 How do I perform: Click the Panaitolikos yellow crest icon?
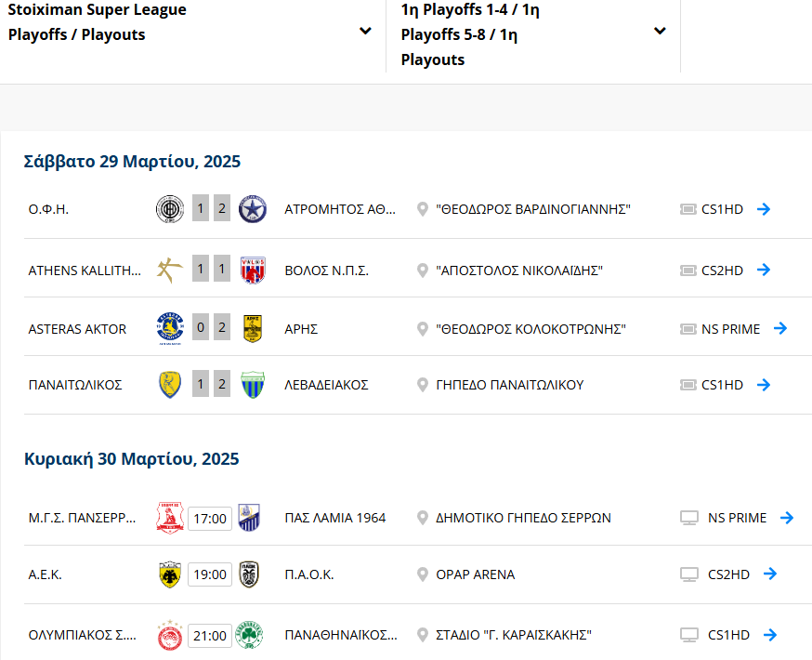pyautogui.click(x=170, y=385)
